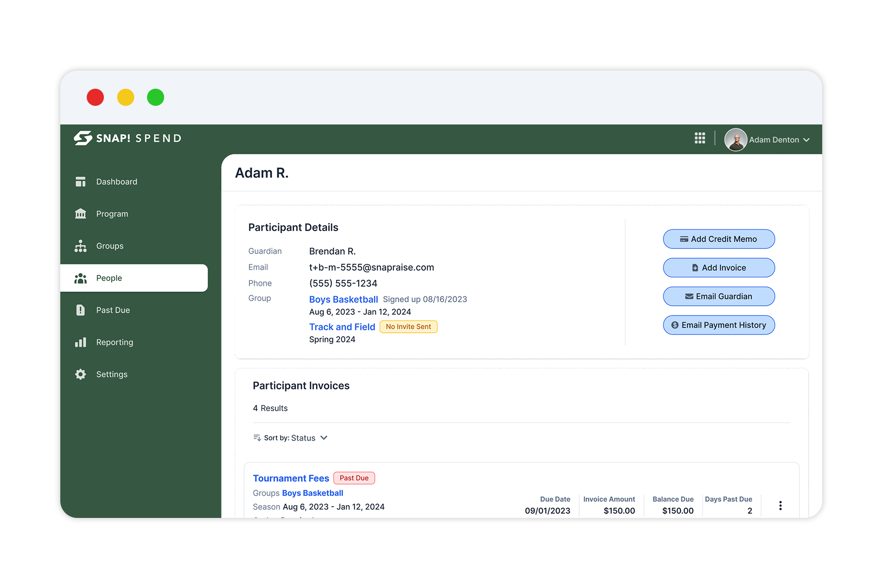Click the Reporting bar-chart icon

(x=80, y=342)
